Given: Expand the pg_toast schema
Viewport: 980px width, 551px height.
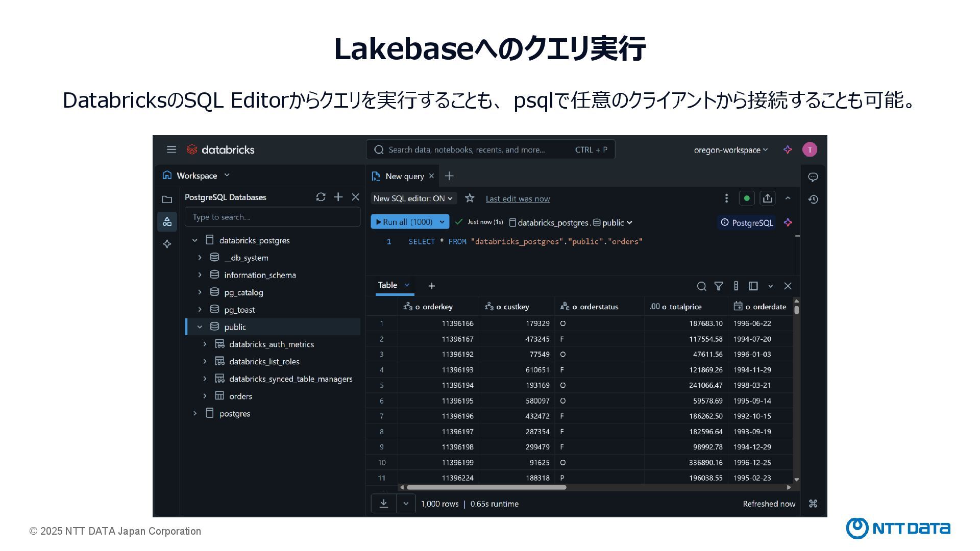Looking at the screenshot, I should tap(200, 310).
